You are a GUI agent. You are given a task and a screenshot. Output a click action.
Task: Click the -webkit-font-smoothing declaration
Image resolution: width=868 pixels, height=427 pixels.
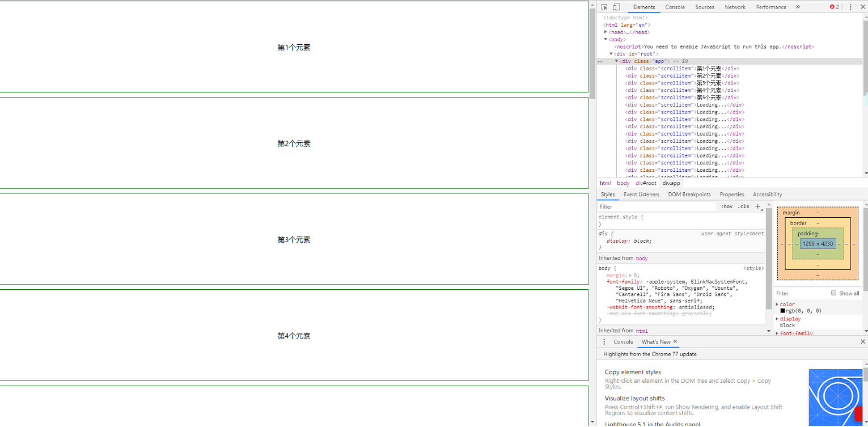660,307
